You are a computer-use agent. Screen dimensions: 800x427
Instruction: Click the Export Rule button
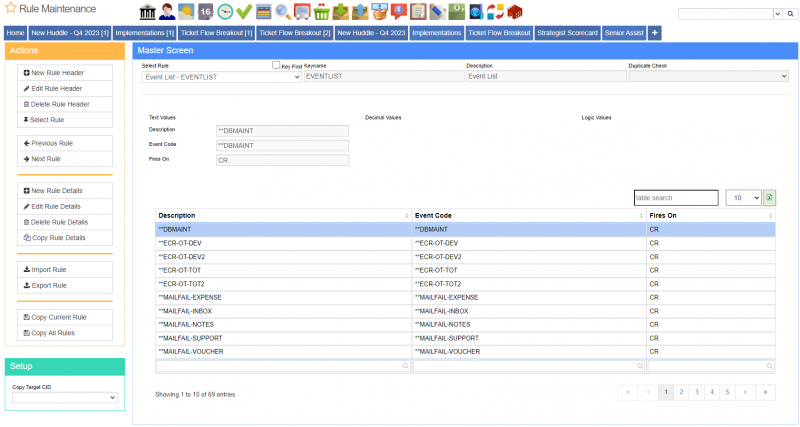(65, 285)
